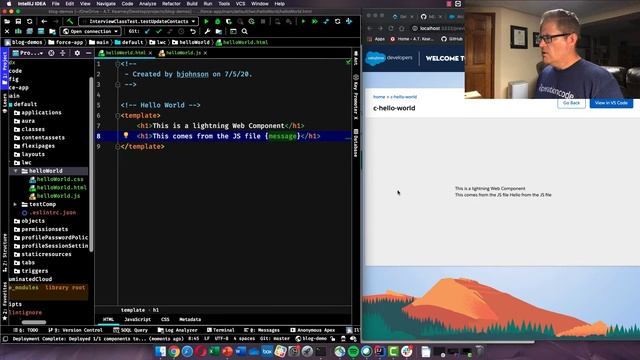Open Finder from the macOS dock
The image size is (640, 360).
[x=160, y=351]
